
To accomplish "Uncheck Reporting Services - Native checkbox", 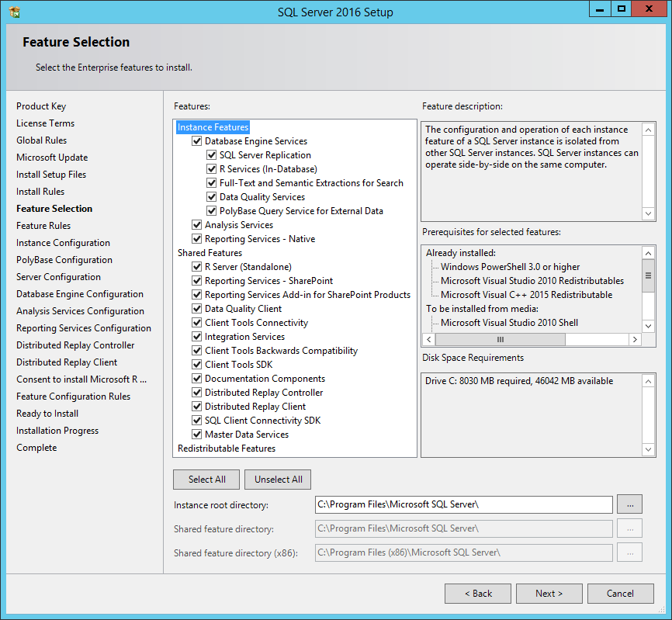I will 197,239.
